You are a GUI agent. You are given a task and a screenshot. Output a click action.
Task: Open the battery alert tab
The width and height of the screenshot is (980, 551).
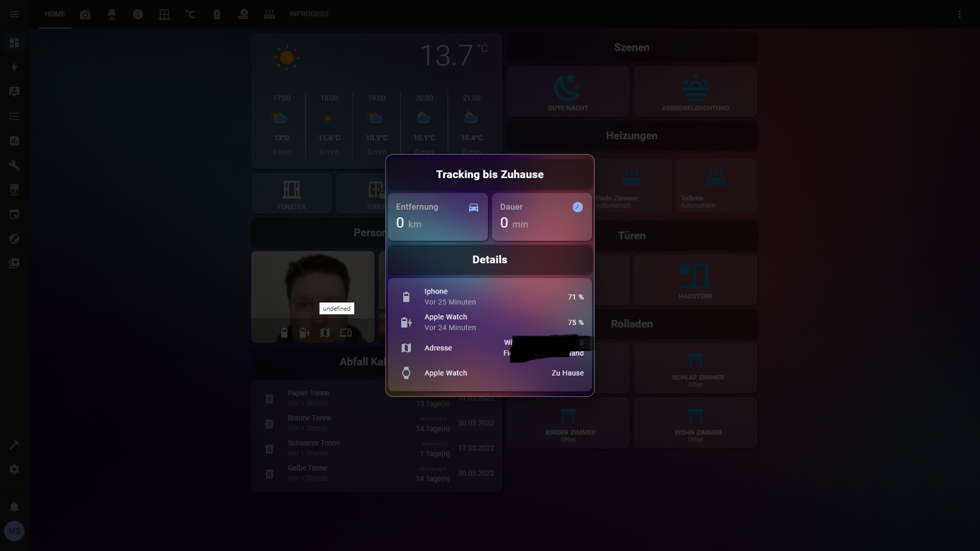point(217,14)
